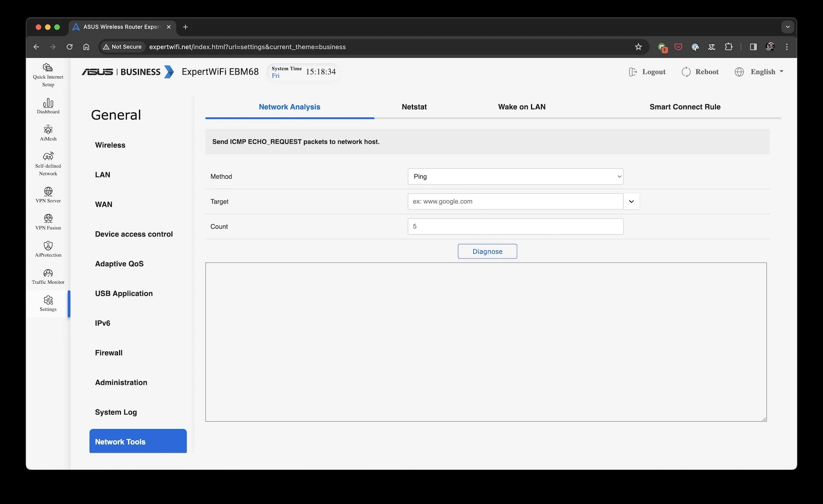
Task: Focus the Target host input field
Action: (x=515, y=201)
